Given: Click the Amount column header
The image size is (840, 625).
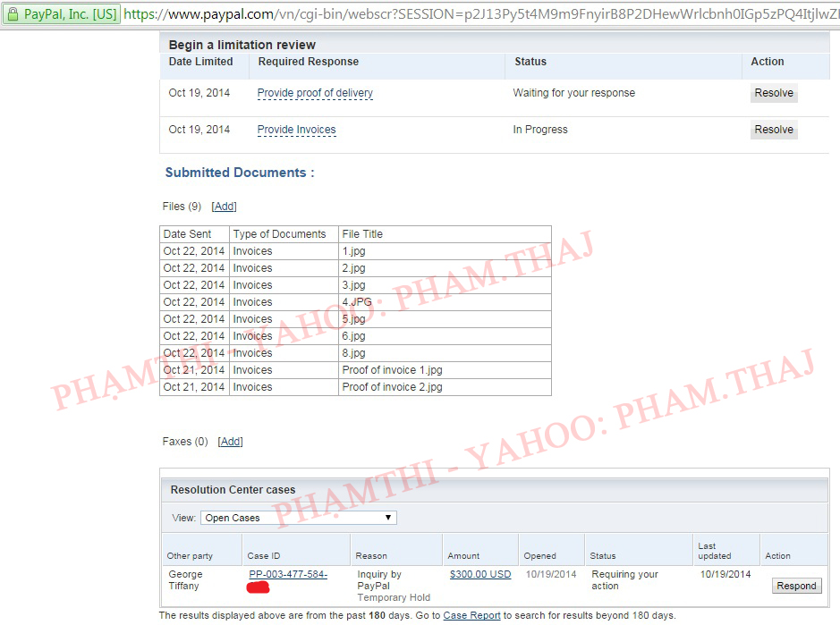Looking at the screenshot, I should tap(464, 556).
